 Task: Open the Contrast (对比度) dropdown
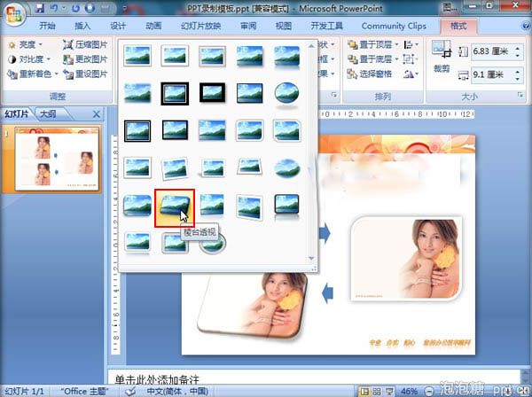coord(29,59)
